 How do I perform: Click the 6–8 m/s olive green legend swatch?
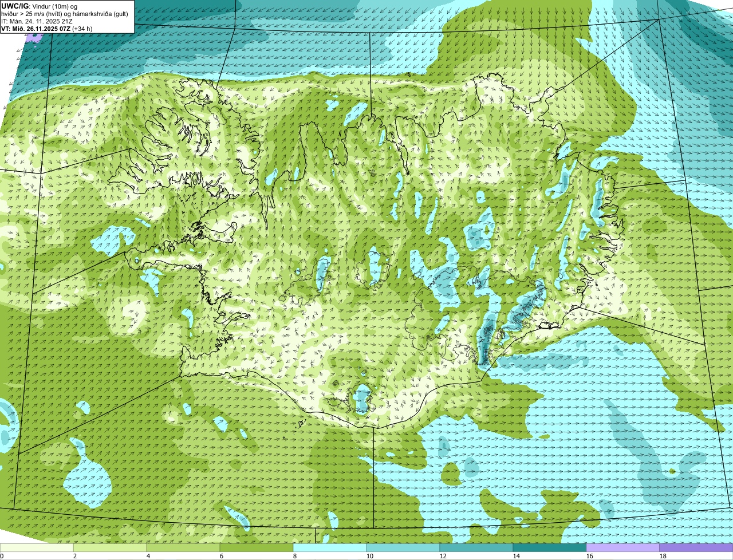pyautogui.click(x=257, y=547)
